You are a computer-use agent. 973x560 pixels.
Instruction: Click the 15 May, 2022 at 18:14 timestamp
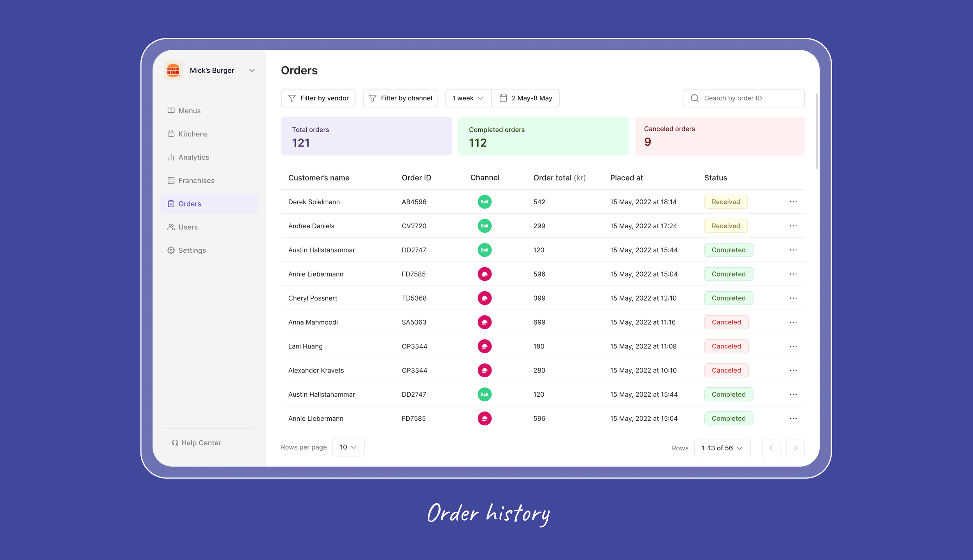pyautogui.click(x=643, y=202)
